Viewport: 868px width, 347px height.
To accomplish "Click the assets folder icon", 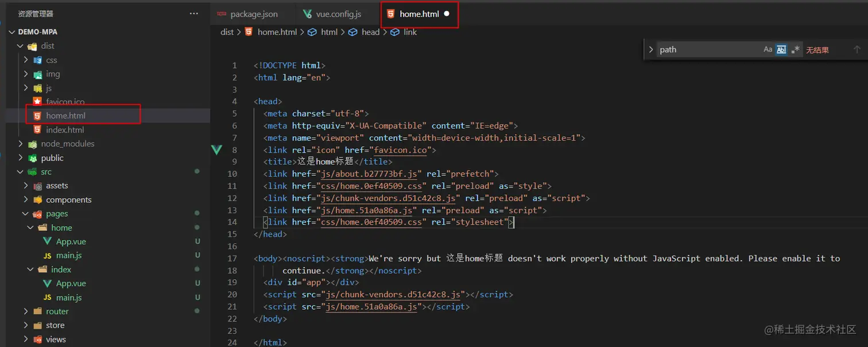I will tap(37, 186).
